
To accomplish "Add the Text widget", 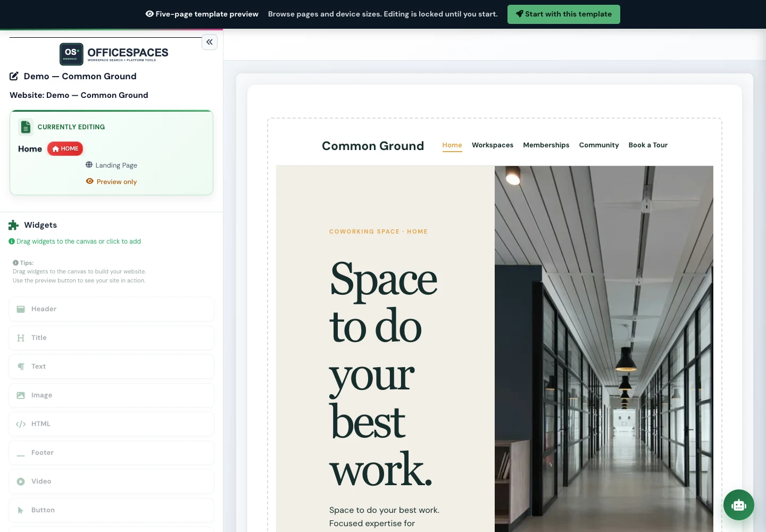I will [x=111, y=367].
